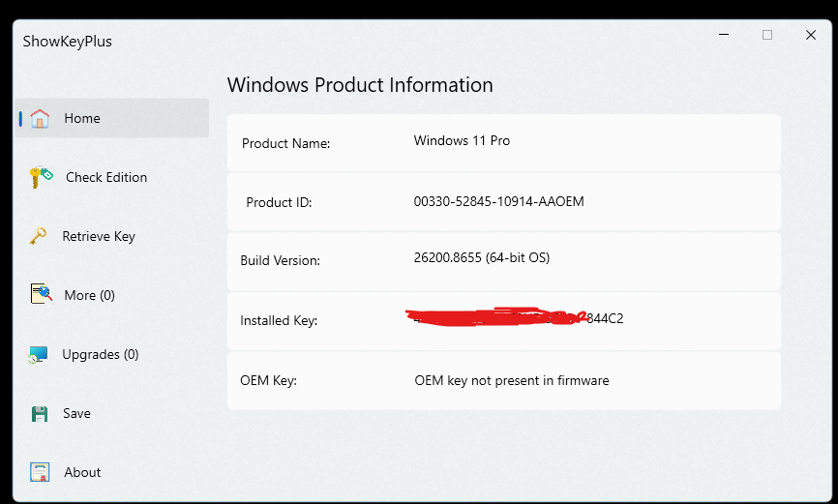The height and width of the screenshot is (504, 838).
Task: Open the Home navigation item
Action: pos(112,118)
